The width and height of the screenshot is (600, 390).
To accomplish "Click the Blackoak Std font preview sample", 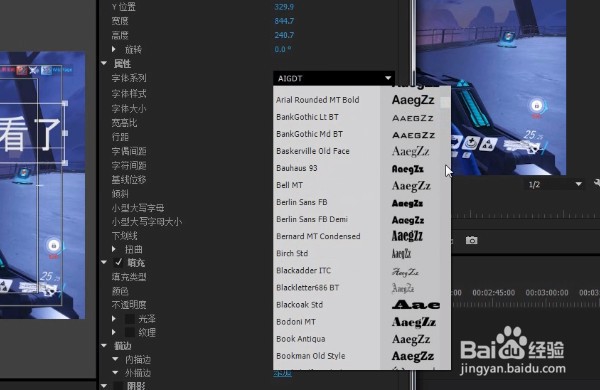I will [416, 305].
